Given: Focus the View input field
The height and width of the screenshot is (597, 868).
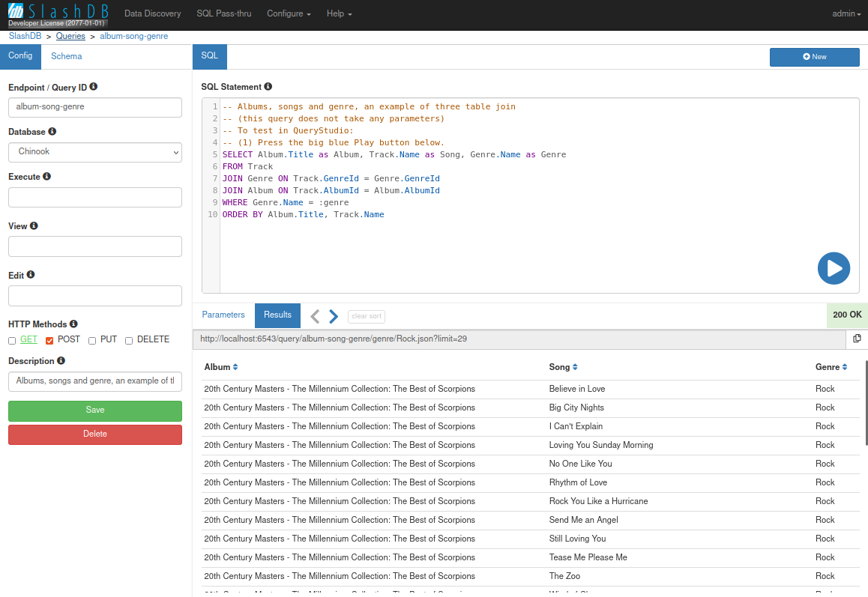Looking at the screenshot, I should click(95, 246).
